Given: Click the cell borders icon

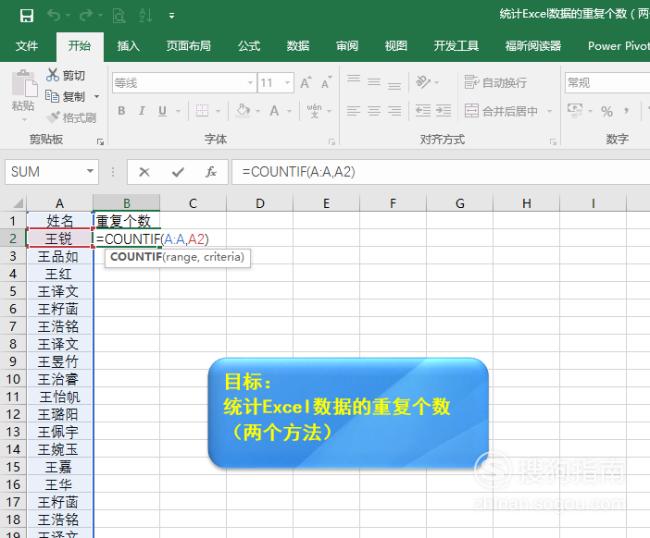Looking at the screenshot, I should click(x=202, y=111).
